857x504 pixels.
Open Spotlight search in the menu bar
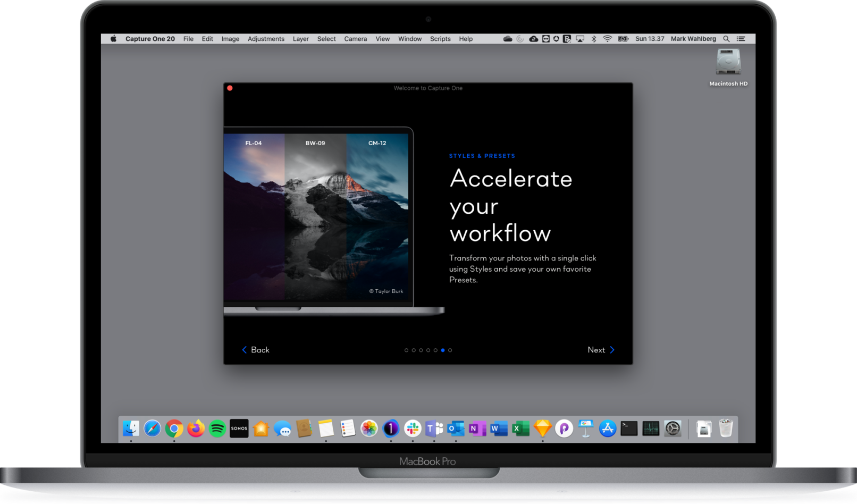(726, 38)
